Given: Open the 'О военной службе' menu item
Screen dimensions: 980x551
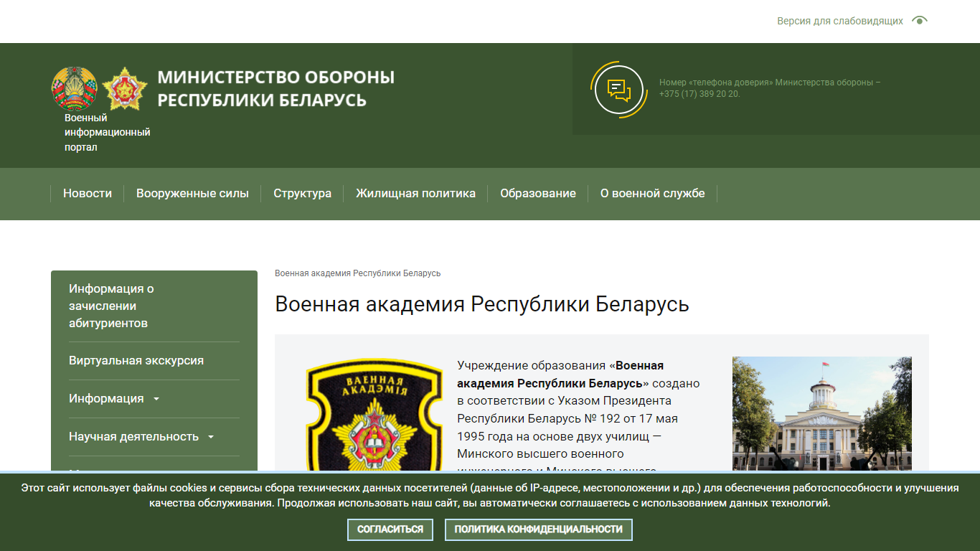Looking at the screenshot, I should point(652,193).
